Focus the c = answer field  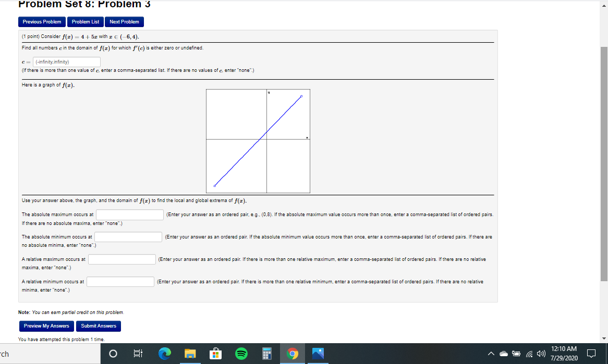(x=67, y=62)
